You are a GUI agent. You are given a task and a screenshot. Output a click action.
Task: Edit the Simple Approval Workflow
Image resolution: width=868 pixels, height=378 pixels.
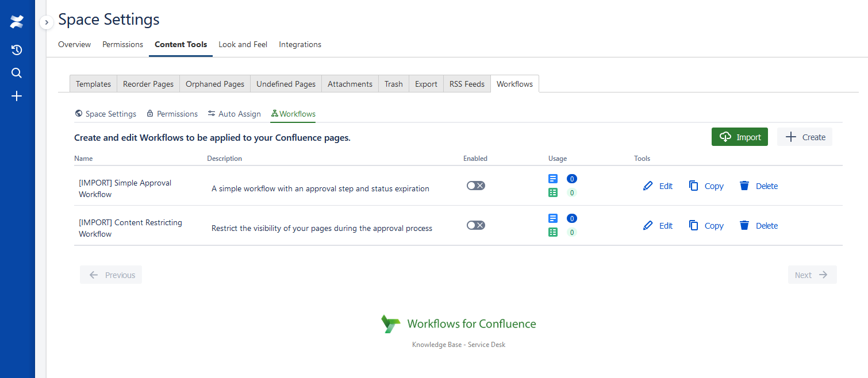(x=658, y=186)
